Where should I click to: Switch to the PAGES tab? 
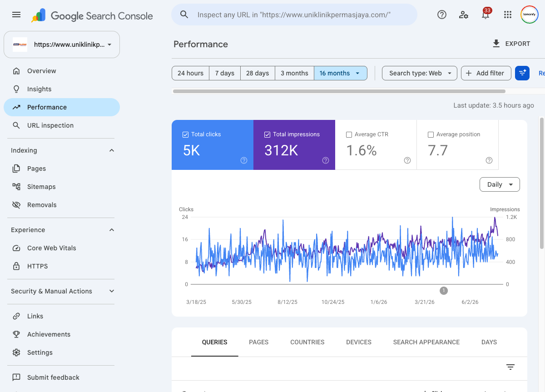259,342
